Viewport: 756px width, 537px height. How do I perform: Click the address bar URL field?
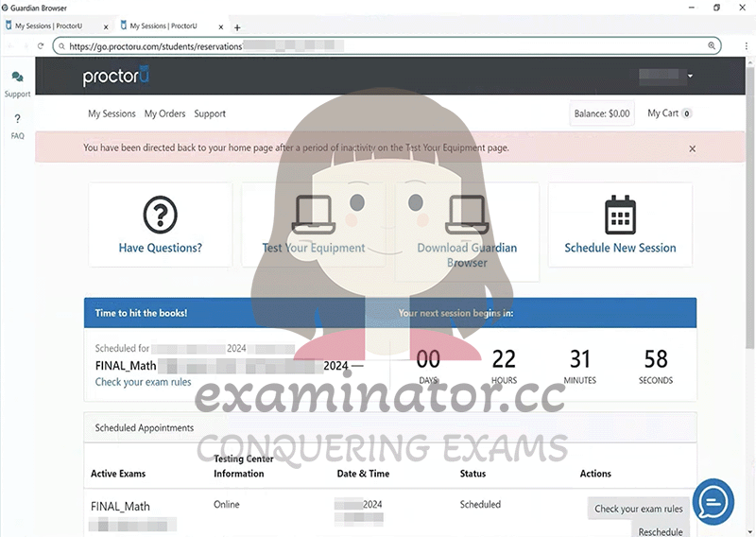click(386, 45)
